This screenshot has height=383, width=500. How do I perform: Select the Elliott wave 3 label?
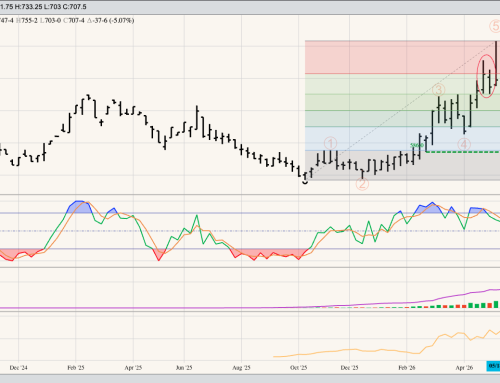pyautogui.click(x=439, y=90)
